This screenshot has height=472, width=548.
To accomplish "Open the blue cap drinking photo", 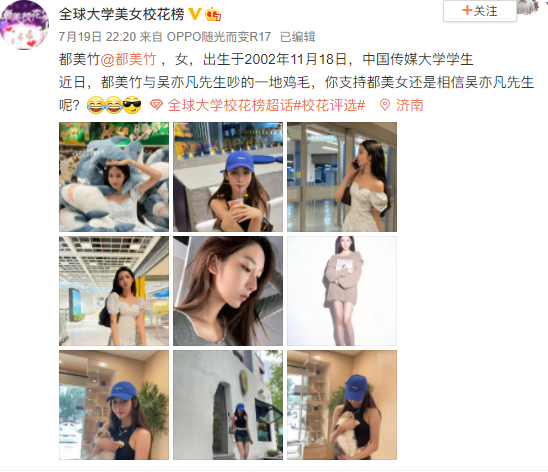I will pyautogui.click(x=228, y=177).
